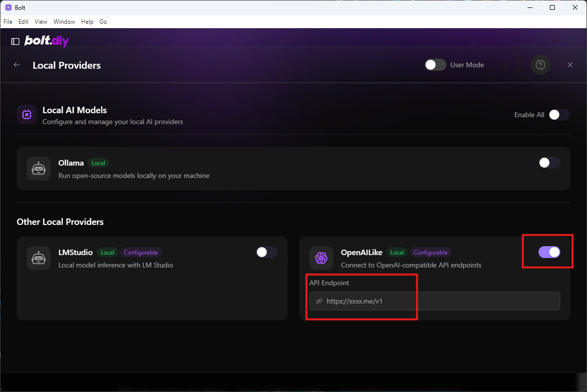Open the Help menu
The image size is (587, 392).
click(87, 22)
